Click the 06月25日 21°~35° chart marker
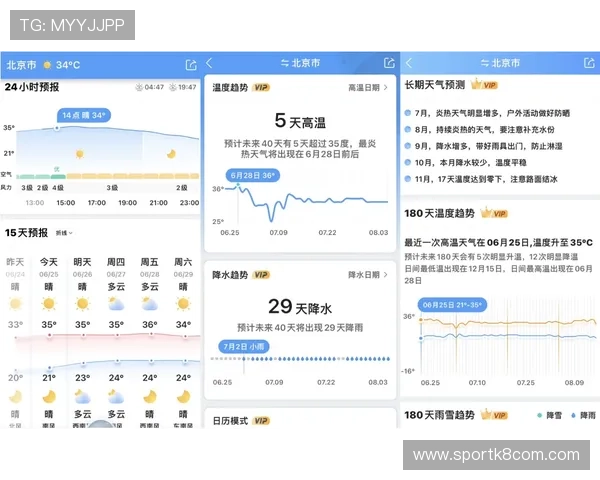The width and height of the screenshot is (600, 480). 452,305
